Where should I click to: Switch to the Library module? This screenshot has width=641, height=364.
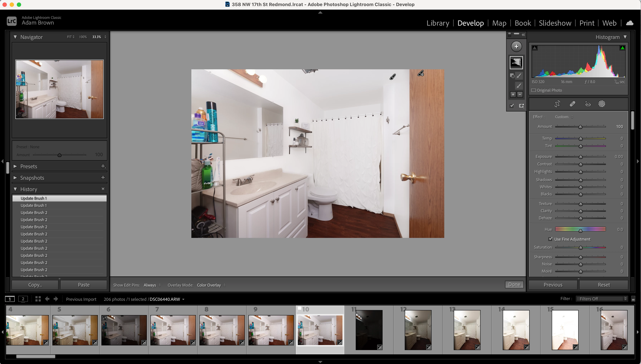point(437,23)
